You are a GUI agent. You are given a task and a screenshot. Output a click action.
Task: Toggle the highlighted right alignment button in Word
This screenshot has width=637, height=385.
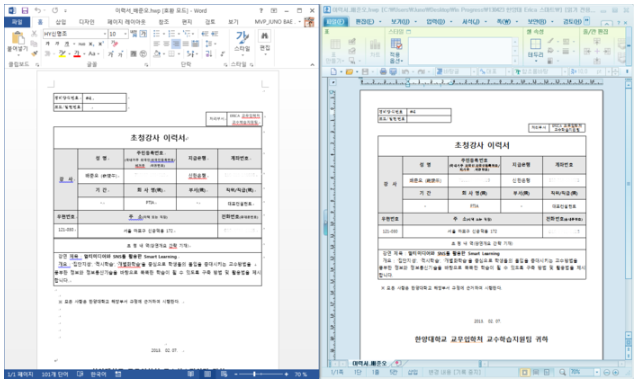pos(176,44)
